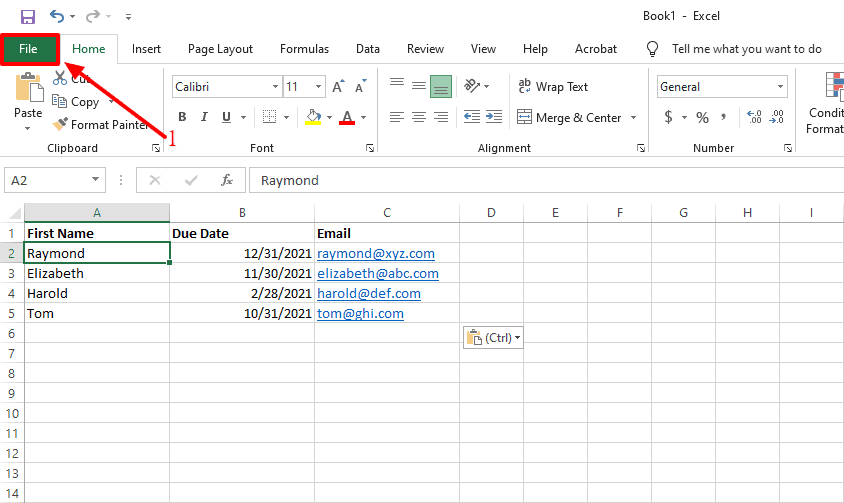The width and height of the screenshot is (844, 503).
Task: Toggle Wrap Text on
Action: (553, 87)
